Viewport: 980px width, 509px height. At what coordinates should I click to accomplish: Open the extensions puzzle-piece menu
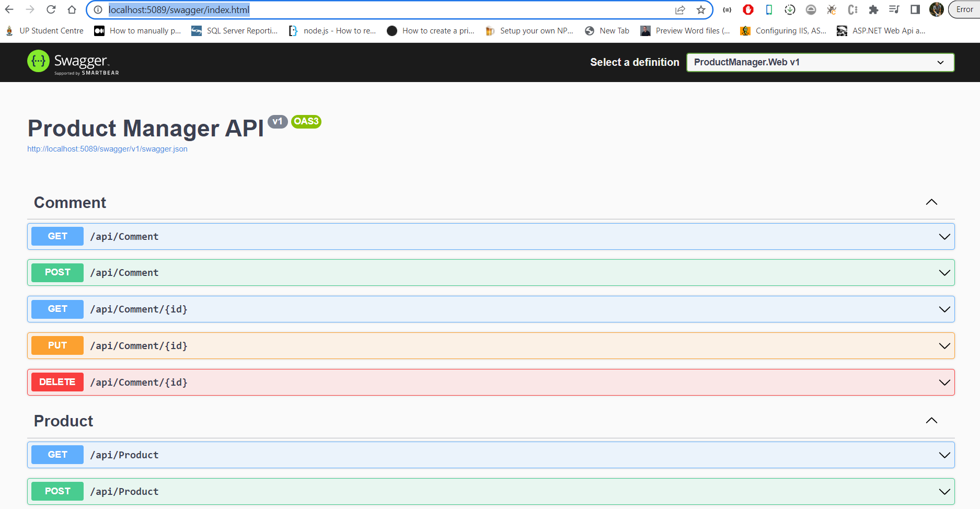pos(873,9)
